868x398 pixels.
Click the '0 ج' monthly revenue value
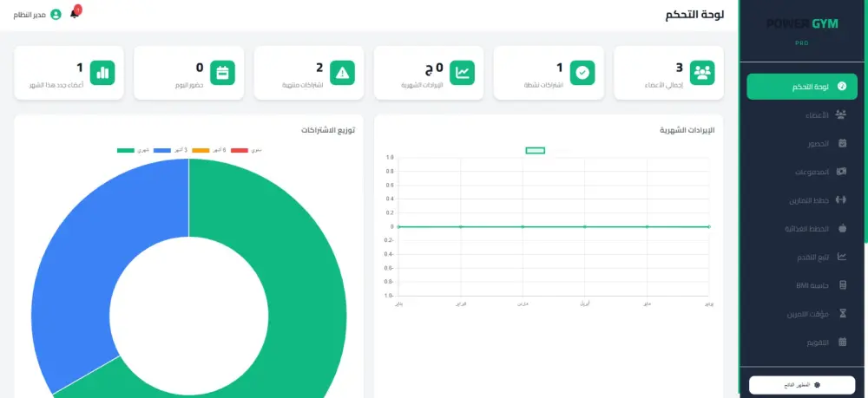coord(434,68)
